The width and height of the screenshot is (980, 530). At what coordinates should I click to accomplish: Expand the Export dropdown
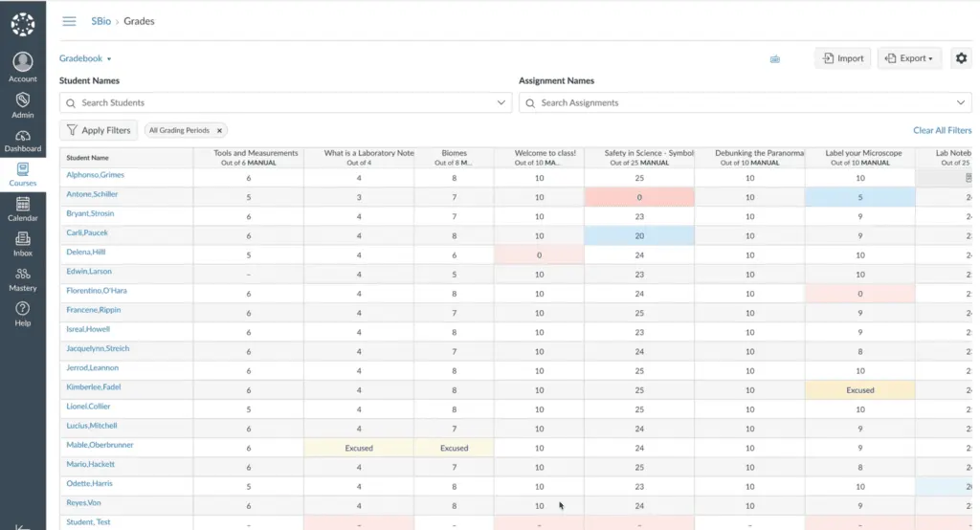(909, 58)
